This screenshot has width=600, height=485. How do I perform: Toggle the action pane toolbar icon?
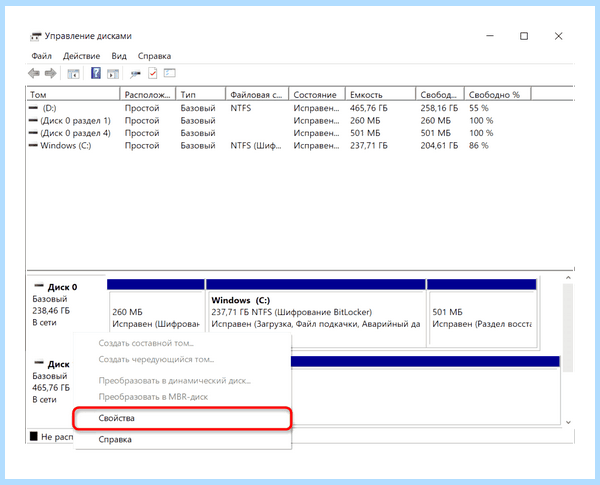coord(113,73)
